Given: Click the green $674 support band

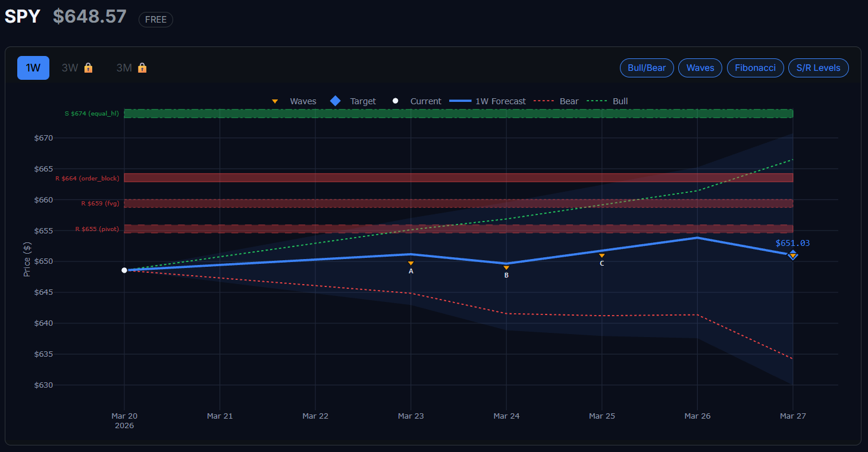Looking at the screenshot, I should point(458,113).
